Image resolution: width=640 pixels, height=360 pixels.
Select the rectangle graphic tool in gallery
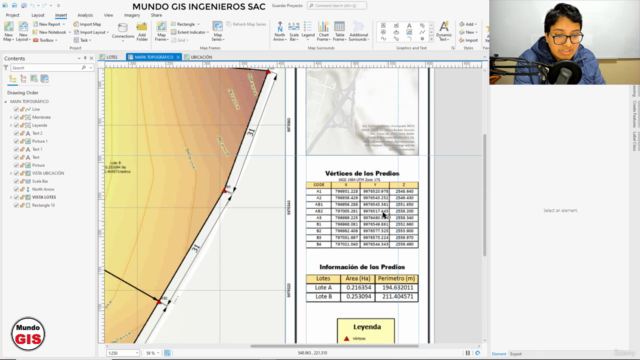tap(383, 25)
